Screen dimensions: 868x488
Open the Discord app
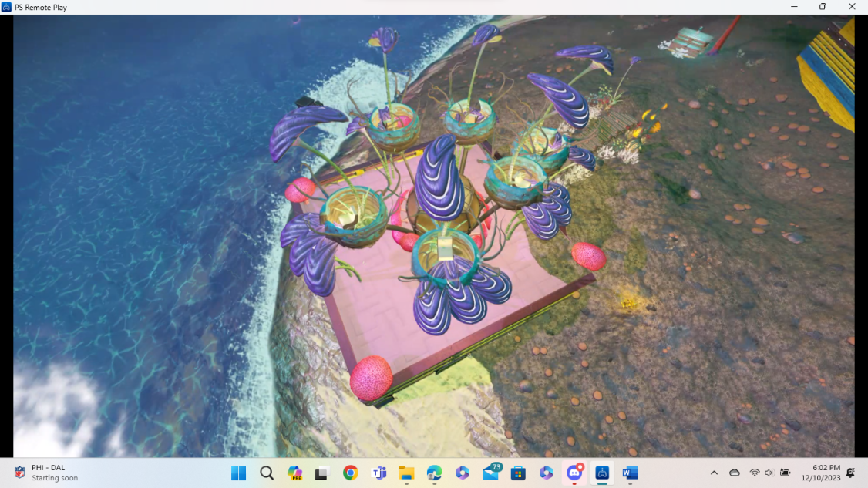coord(575,473)
